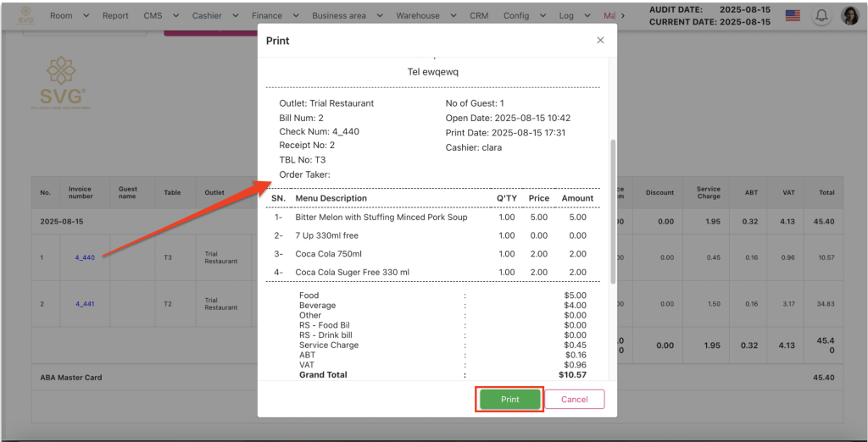Open the US flag language selector
Viewport: 868px width, 442px height.
[x=793, y=16]
